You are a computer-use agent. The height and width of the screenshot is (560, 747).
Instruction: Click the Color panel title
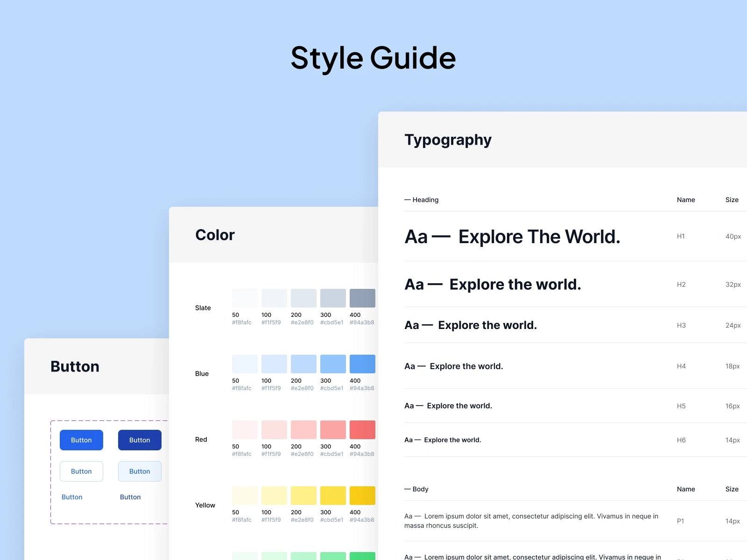[x=215, y=235]
